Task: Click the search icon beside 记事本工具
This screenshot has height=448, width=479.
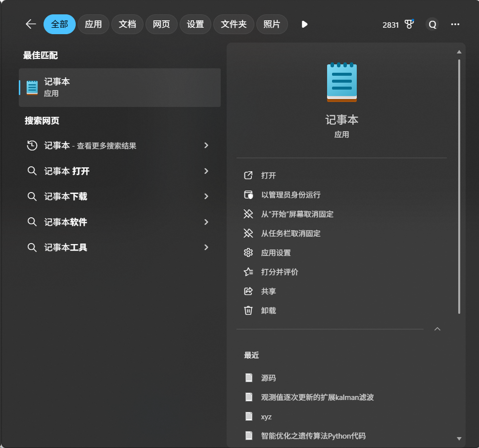Action: click(32, 247)
